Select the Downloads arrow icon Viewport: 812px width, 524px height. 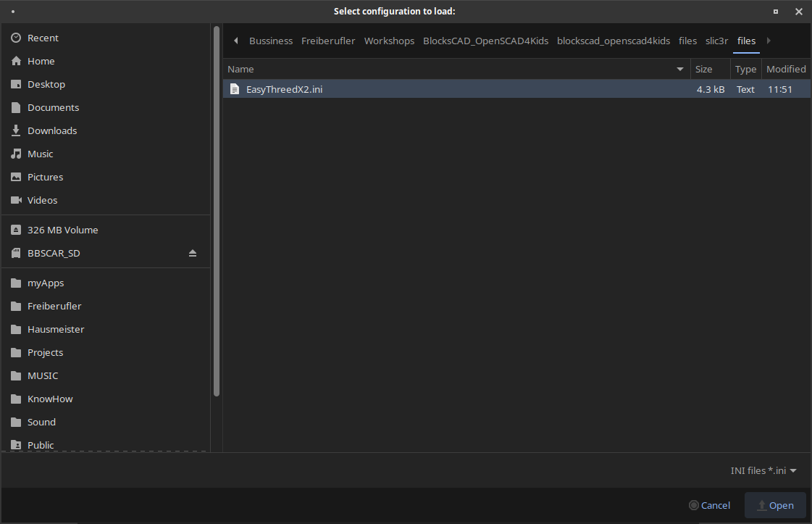pos(16,130)
